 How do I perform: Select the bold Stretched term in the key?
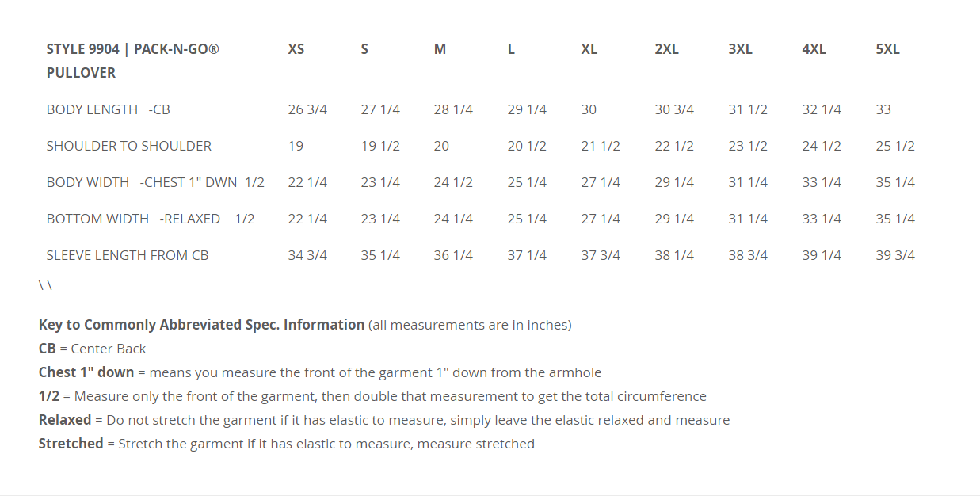[x=71, y=444]
